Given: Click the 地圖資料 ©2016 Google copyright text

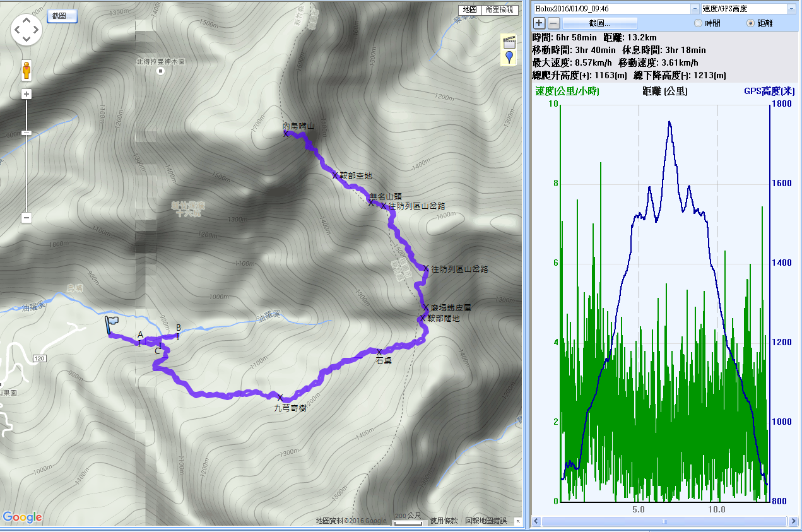Looking at the screenshot, I should [x=351, y=521].
